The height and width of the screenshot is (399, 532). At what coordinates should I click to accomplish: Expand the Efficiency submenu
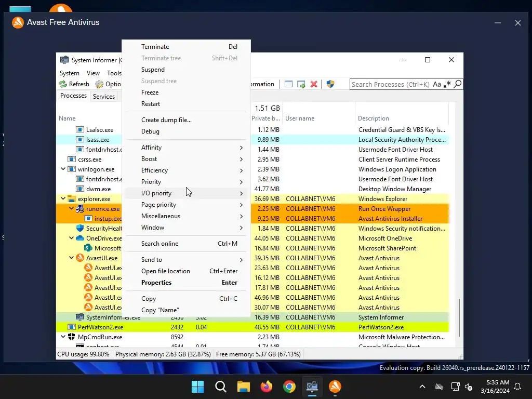(x=187, y=170)
